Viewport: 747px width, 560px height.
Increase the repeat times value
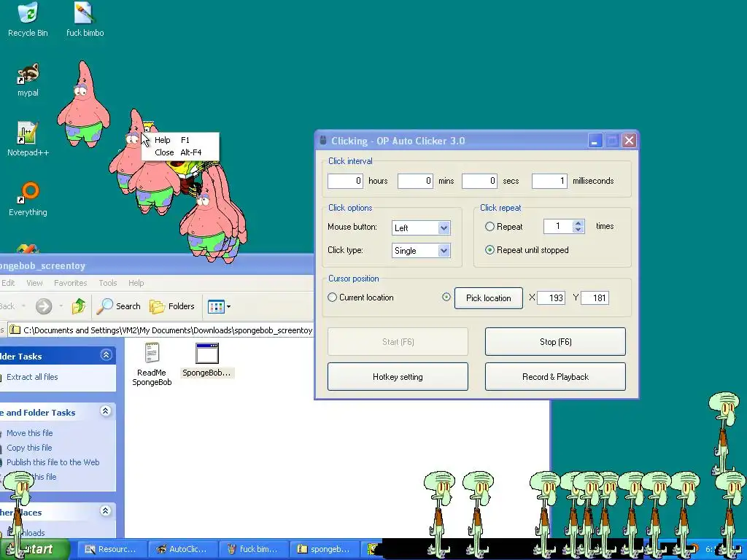(x=578, y=223)
